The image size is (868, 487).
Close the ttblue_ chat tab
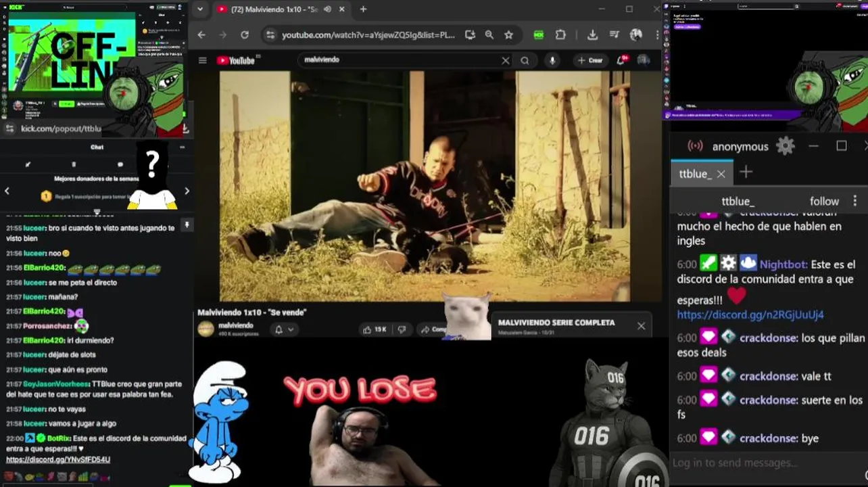[x=721, y=174]
